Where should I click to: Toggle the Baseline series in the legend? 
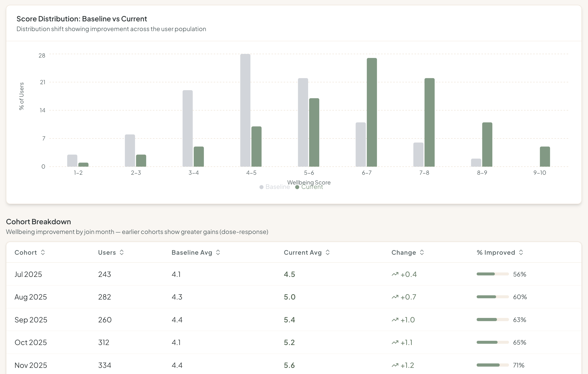pos(274,187)
